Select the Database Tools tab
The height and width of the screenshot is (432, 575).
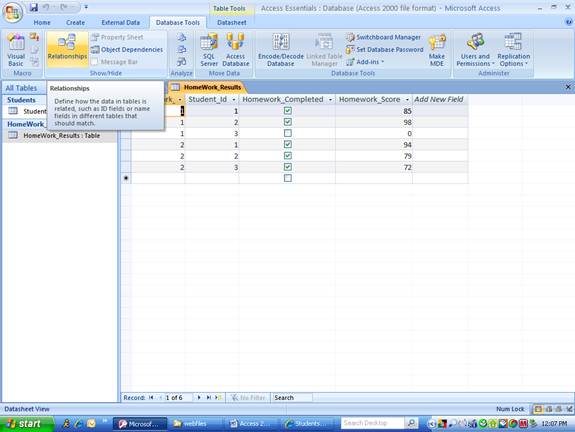click(x=178, y=22)
